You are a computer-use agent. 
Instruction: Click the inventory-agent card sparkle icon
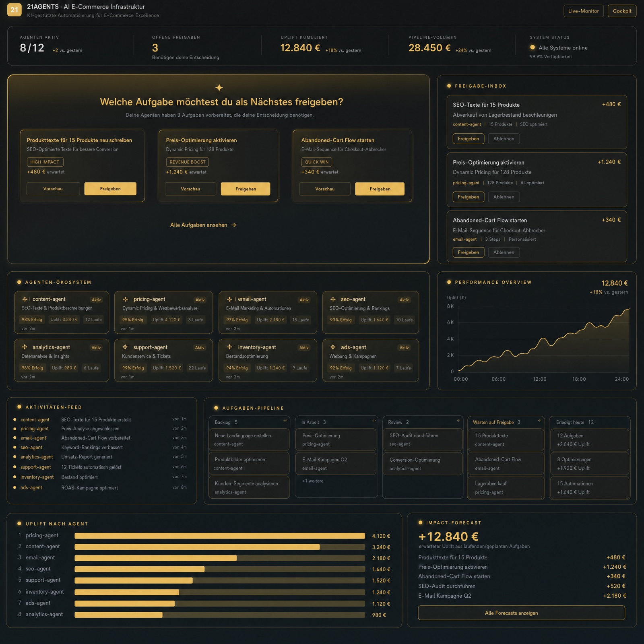point(229,347)
